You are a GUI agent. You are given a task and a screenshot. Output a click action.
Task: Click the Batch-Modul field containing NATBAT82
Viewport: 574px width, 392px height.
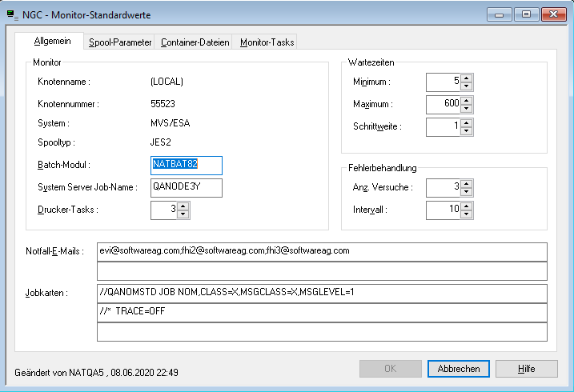187,166
